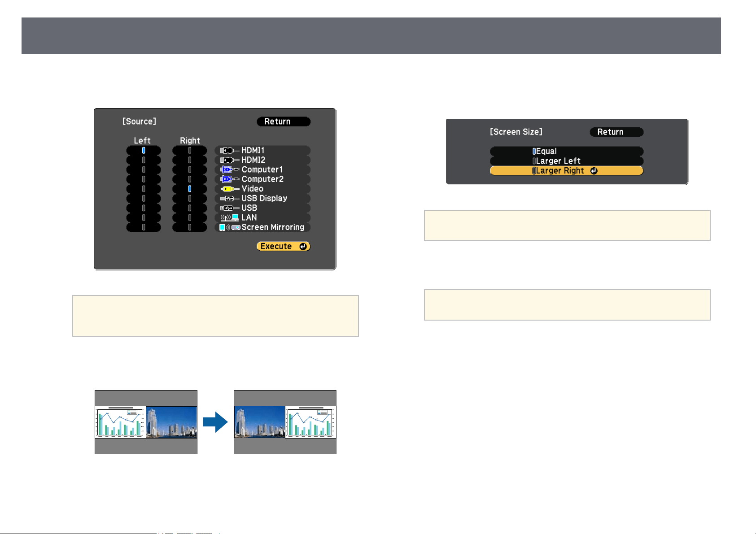Image resolution: width=756 pixels, height=534 pixels.
Task: Click Return in the Screen Size menu
Action: 616,132
